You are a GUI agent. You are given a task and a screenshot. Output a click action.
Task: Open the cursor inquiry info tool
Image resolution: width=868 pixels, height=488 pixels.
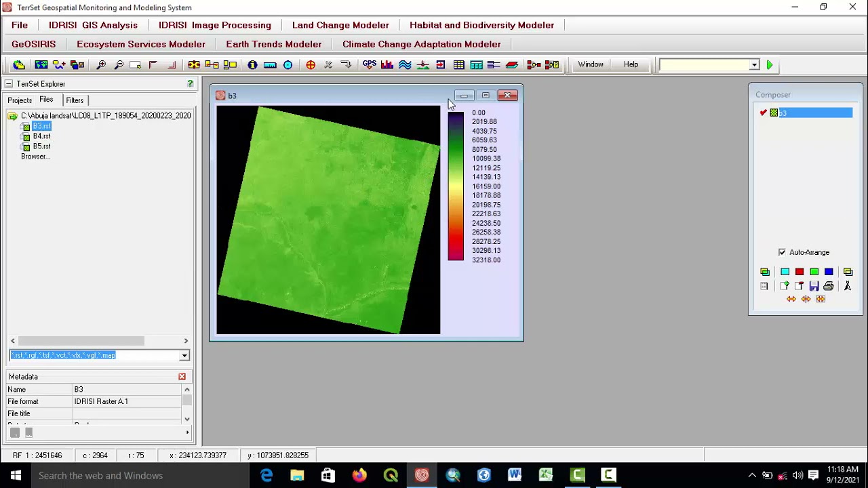(x=252, y=65)
